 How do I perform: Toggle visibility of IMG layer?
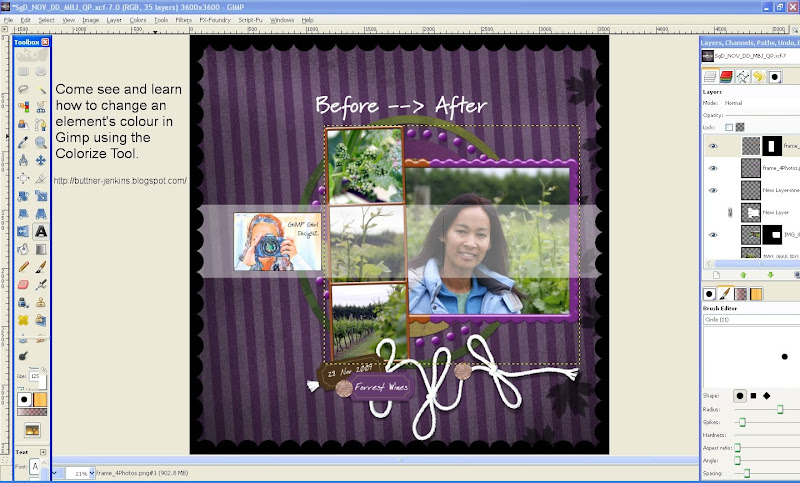[713, 235]
